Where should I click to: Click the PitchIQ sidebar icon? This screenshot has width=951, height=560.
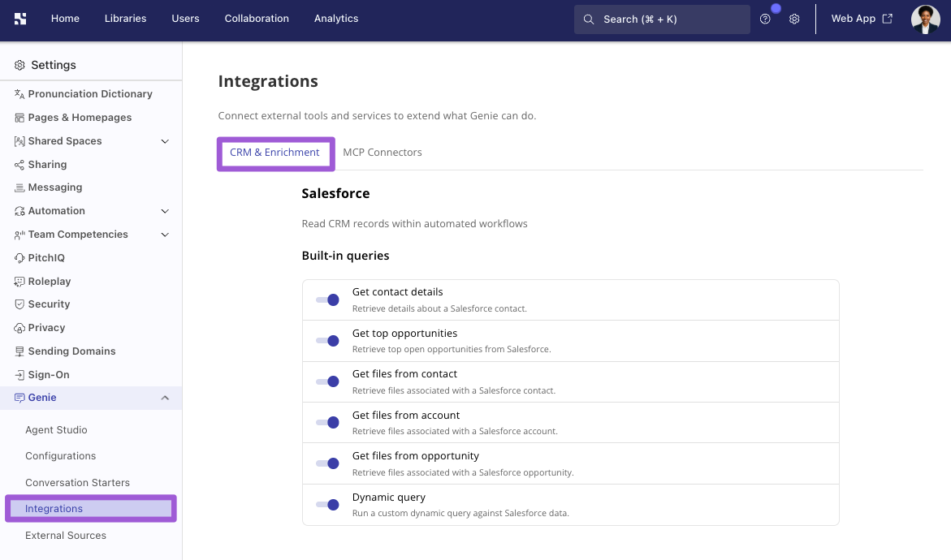[19, 258]
